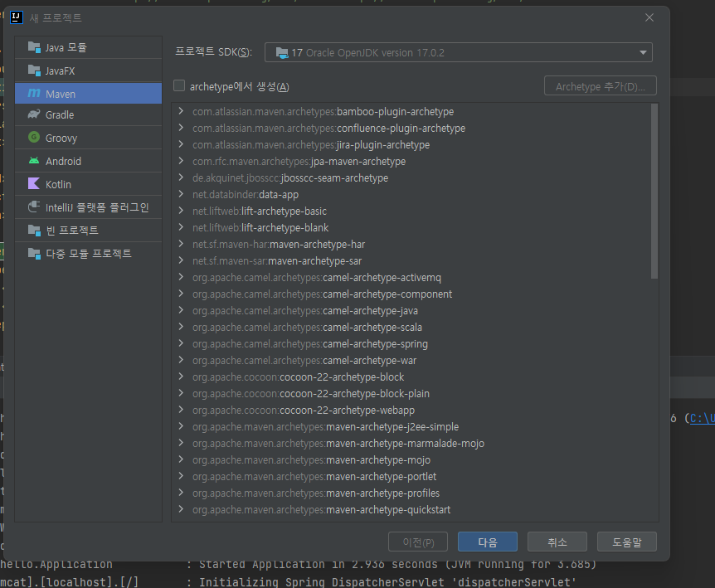The image size is (715, 588).
Task: Select the '빈 프로젝트' list item
Action: point(71,231)
